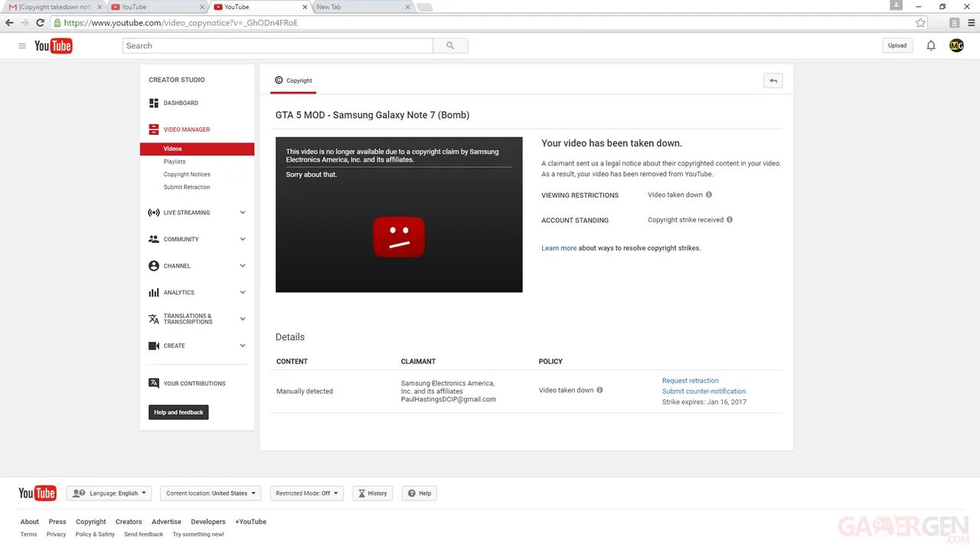
Task: Click Policy & Safety footer link
Action: 95,535
